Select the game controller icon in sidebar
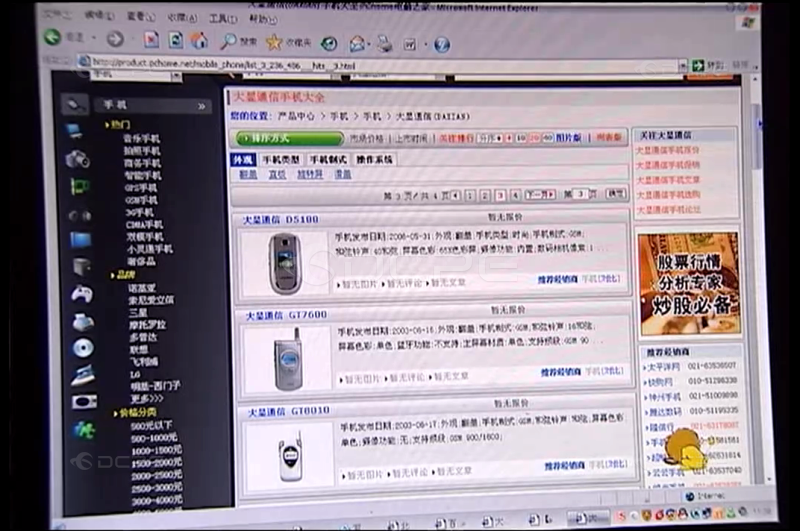 [80, 294]
